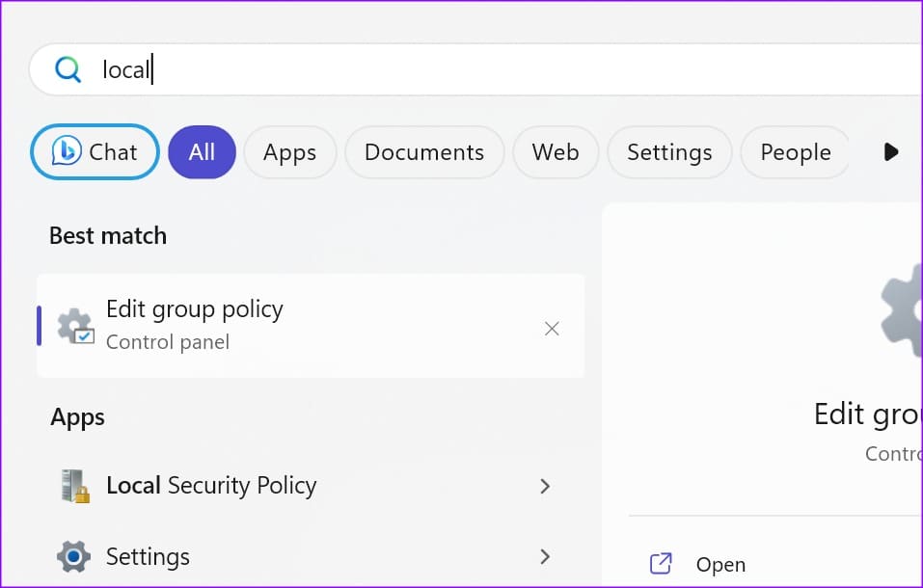Show more search filters with right arrow
Viewport: 923px width, 588px height.
tap(890, 151)
